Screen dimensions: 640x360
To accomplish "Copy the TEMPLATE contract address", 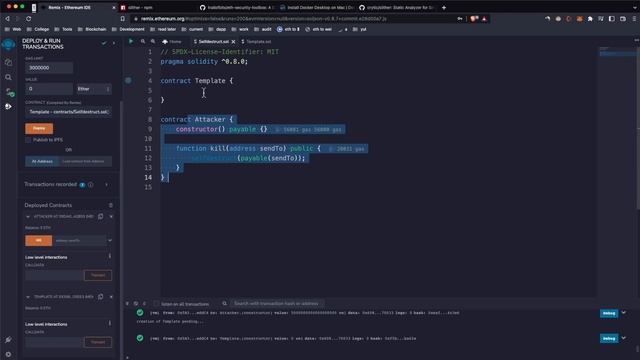I will click(x=100, y=297).
